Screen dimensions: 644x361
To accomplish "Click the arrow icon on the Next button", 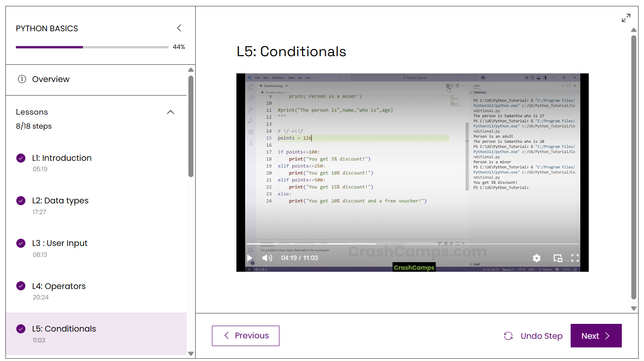I will click(607, 336).
